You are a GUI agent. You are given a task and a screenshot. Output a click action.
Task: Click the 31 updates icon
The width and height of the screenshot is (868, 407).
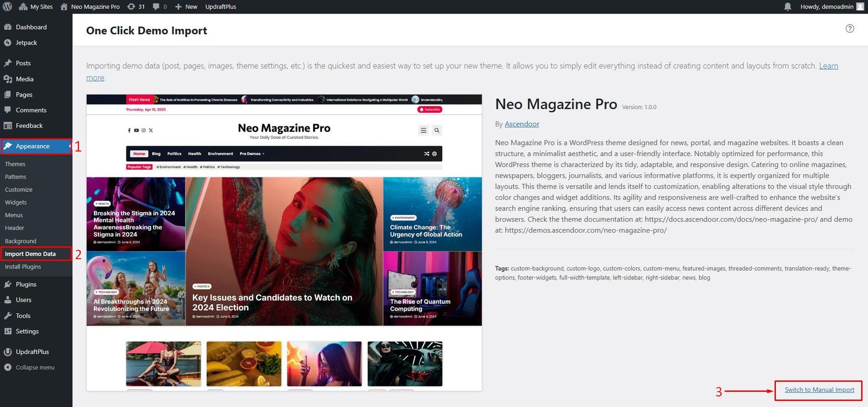point(136,7)
